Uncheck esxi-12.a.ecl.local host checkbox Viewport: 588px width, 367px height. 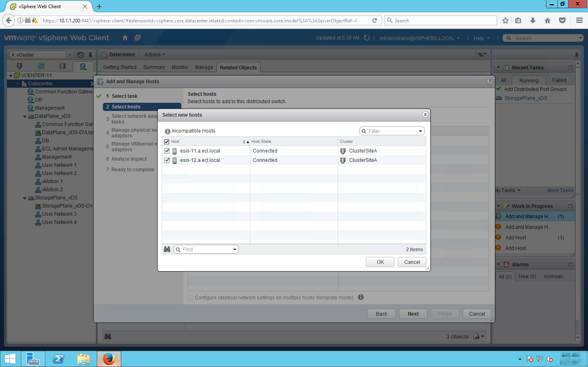click(x=167, y=160)
